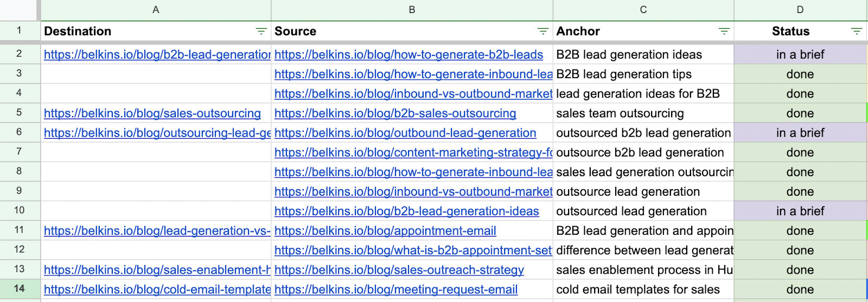Open the meeting-request-email source link
This screenshot has height=302, width=868.
click(x=396, y=290)
